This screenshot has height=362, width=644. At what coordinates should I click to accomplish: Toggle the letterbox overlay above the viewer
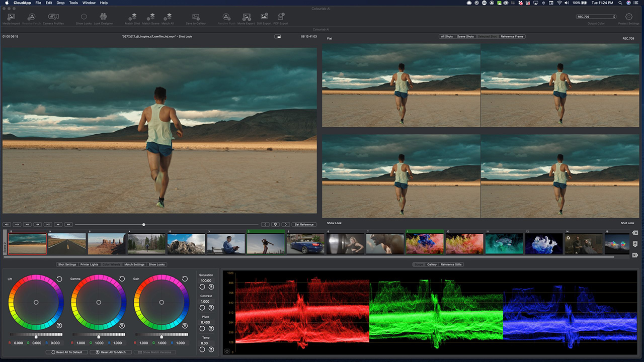point(277,36)
